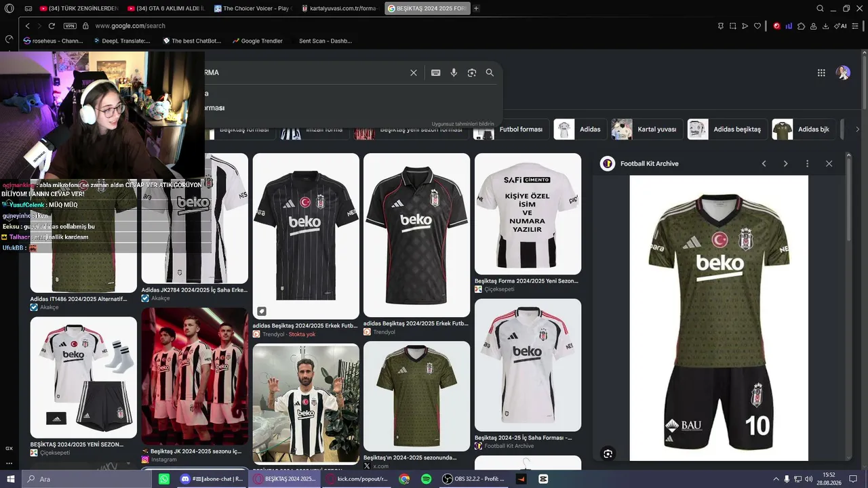Open the Google Trendler bookmark
Viewport: 868px width, 488px height.
point(257,41)
